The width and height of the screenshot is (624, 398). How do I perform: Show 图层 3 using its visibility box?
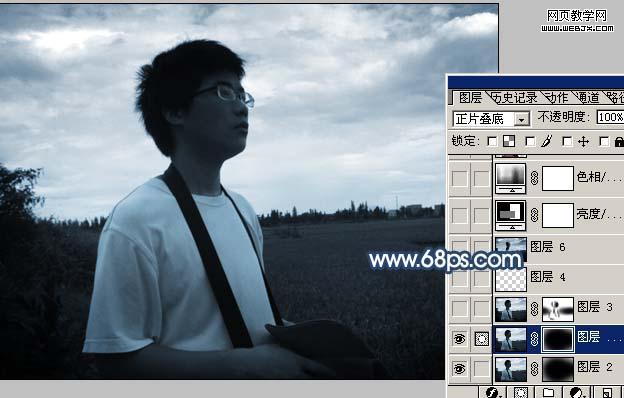(460, 308)
